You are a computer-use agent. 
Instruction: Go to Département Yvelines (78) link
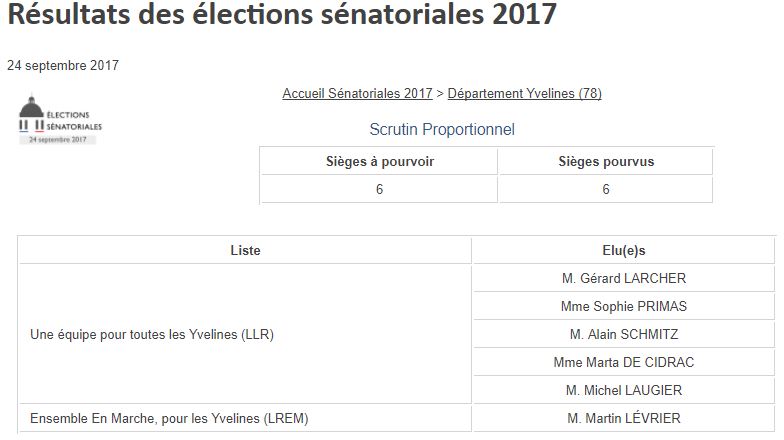[524, 94]
